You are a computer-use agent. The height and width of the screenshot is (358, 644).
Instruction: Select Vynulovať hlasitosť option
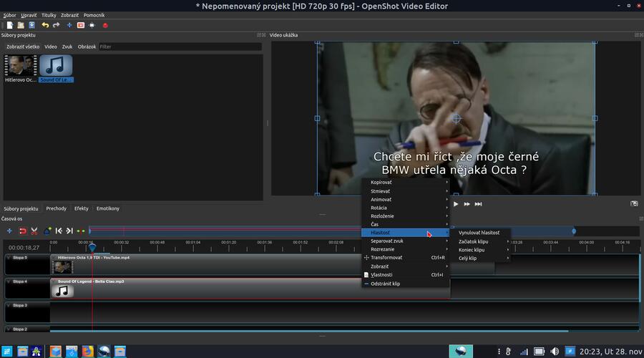tap(479, 233)
